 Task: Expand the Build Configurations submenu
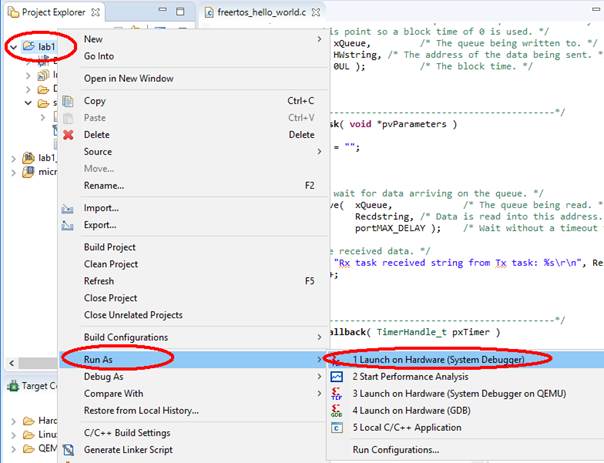tap(319, 337)
